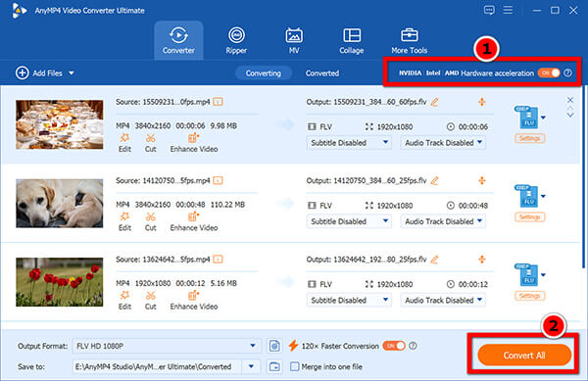
Task: Open Hardware acceleration help icon
Action: pos(568,72)
